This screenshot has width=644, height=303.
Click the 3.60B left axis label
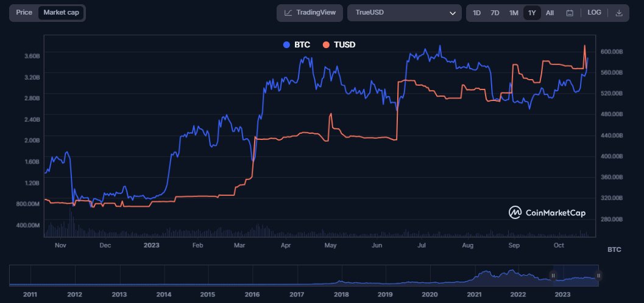pyautogui.click(x=31, y=56)
